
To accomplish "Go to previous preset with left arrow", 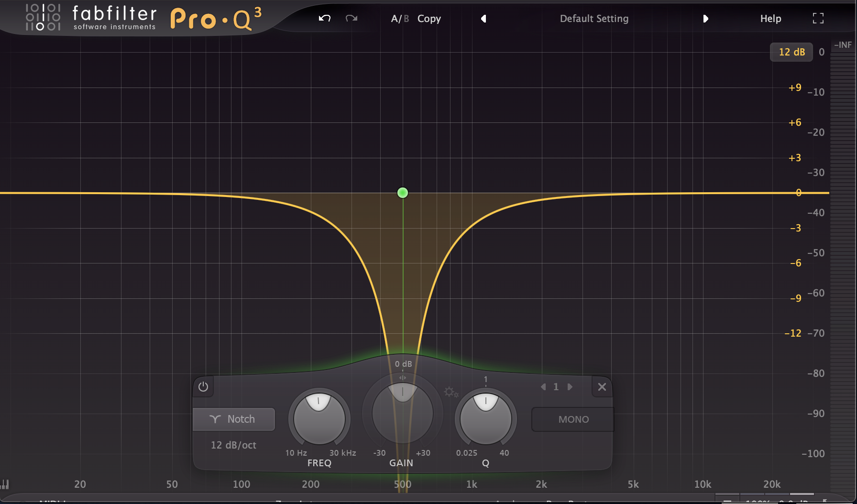I will click(483, 19).
